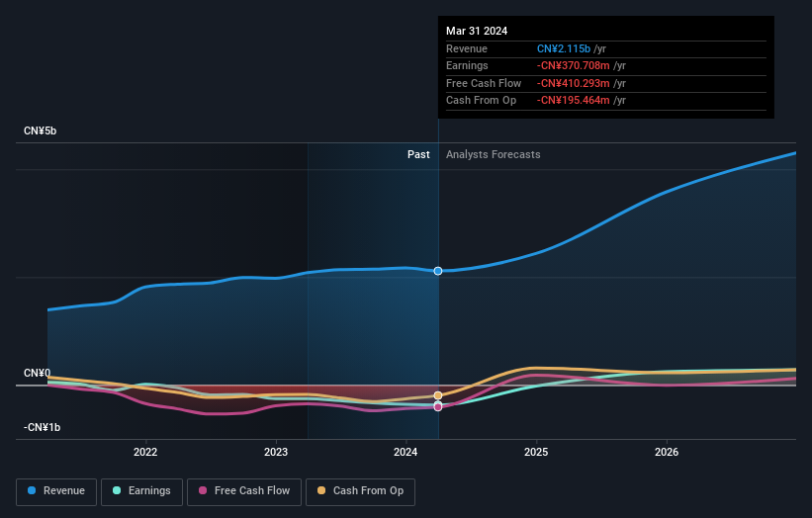Click the Earnings value -CN¥370.708m in tooltip
This screenshot has width=812, height=518.
(x=574, y=65)
